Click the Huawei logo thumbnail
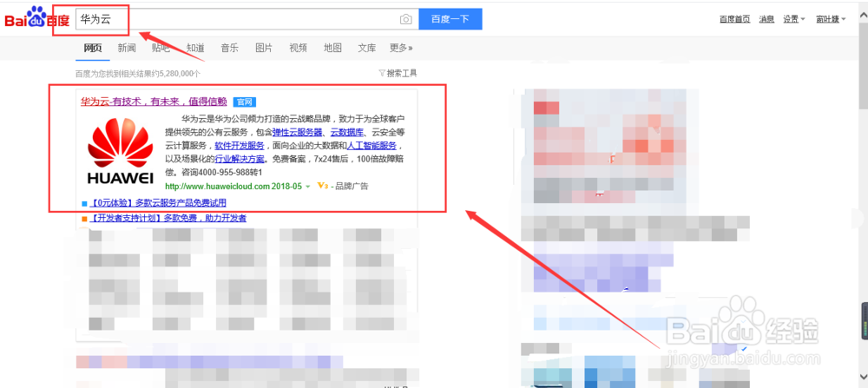Screen dimensions: 868x388 click(120, 149)
